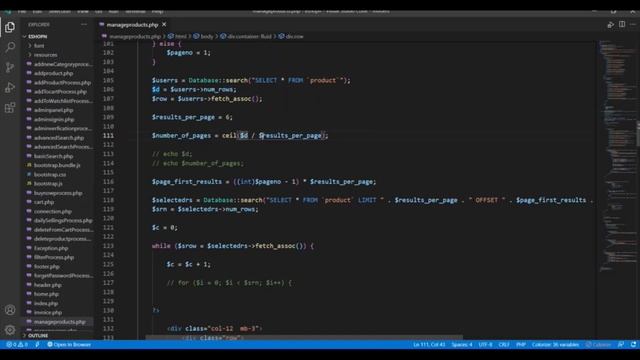Screen dimensions: 640x360
Task: Click the UTF-8 encoding indicator
Action: pos(485,344)
